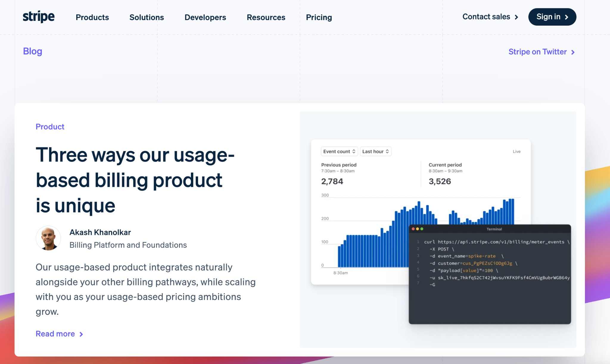Open the Developers menu
This screenshot has height=364, width=610.
(x=205, y=17)
